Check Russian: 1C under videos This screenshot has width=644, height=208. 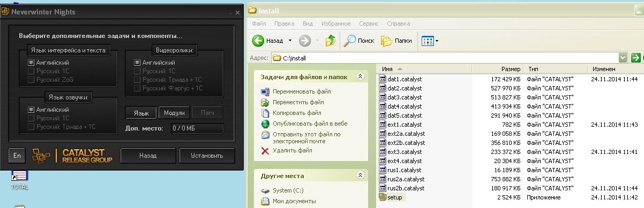[137, 71]
